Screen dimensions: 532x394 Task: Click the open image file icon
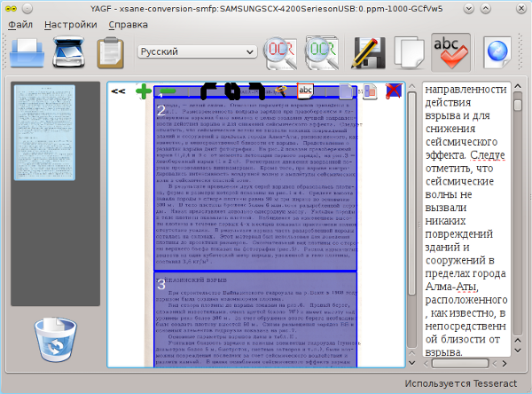coord(27,54)
